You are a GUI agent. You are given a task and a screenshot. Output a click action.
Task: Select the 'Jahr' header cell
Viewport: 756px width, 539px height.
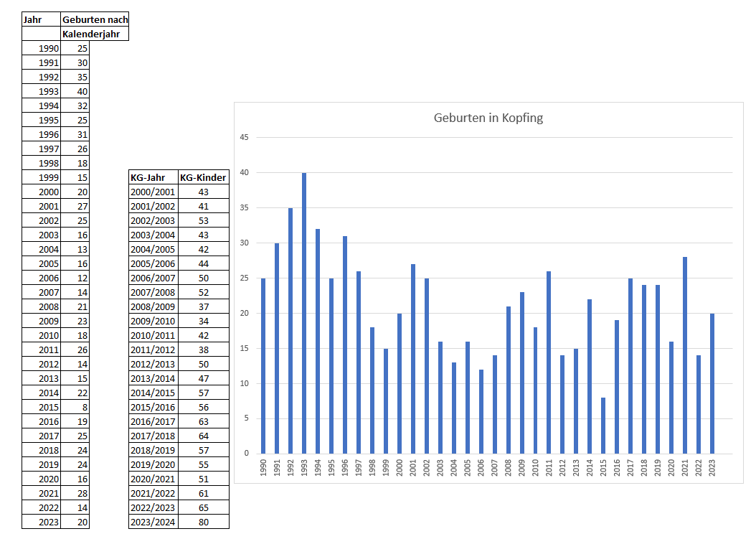41,20
